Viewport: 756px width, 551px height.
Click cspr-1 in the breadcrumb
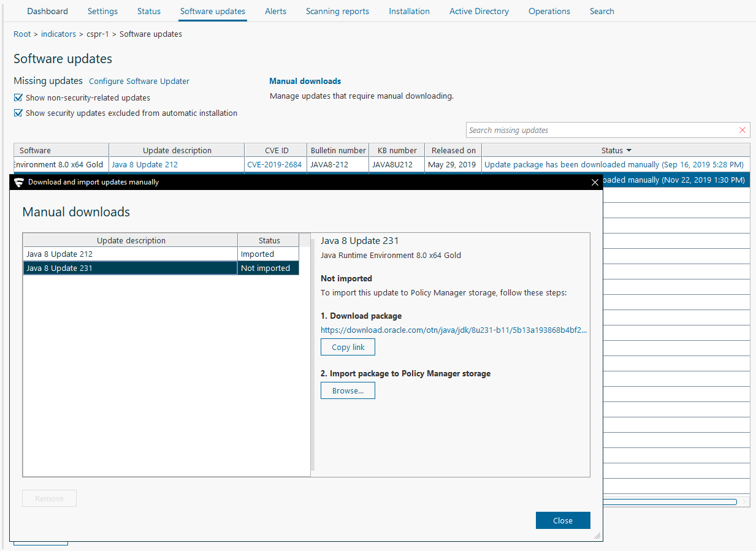pyautogui.click(x=97, y=34)
